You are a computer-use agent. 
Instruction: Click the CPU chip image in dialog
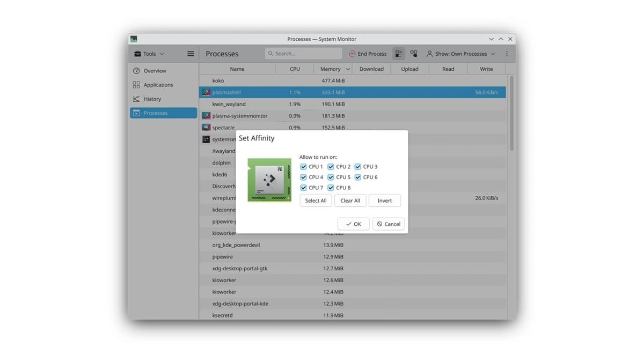pyautogui.click(x=269, y=180)
